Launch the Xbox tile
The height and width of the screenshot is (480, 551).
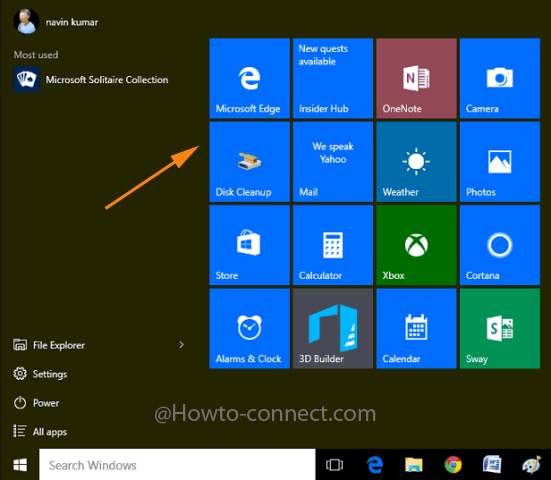click(x=416, y=245)
